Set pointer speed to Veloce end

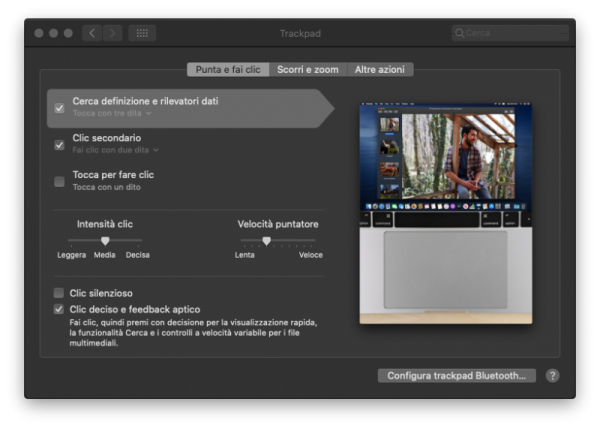point(311,255)
